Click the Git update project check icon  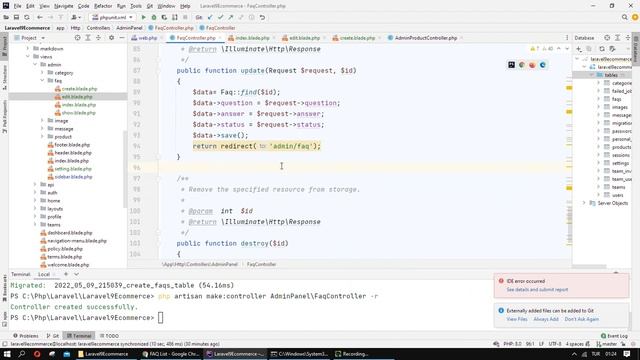point(210,18)
